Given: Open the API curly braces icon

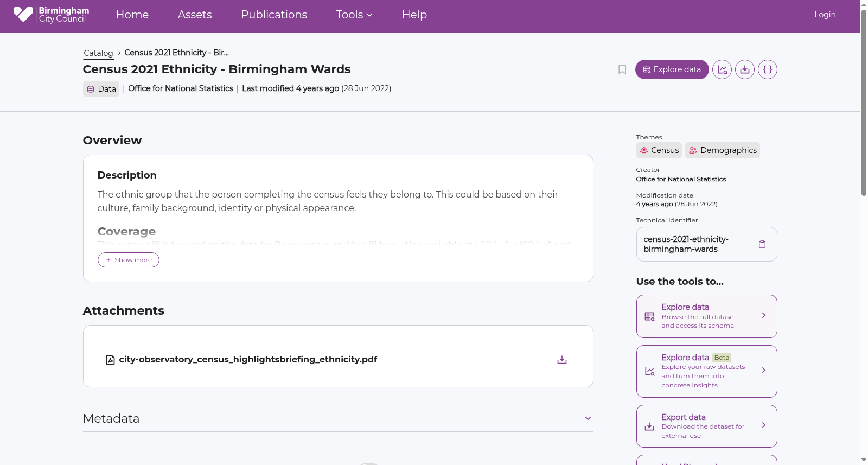Looking at the screenshot, I should click(x=768, y=69).
